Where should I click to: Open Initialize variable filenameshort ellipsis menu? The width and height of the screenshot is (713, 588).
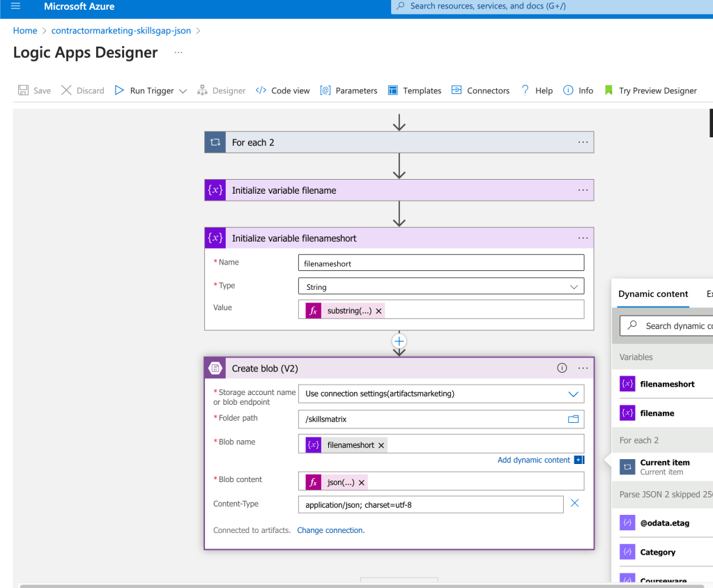point(583,238)
